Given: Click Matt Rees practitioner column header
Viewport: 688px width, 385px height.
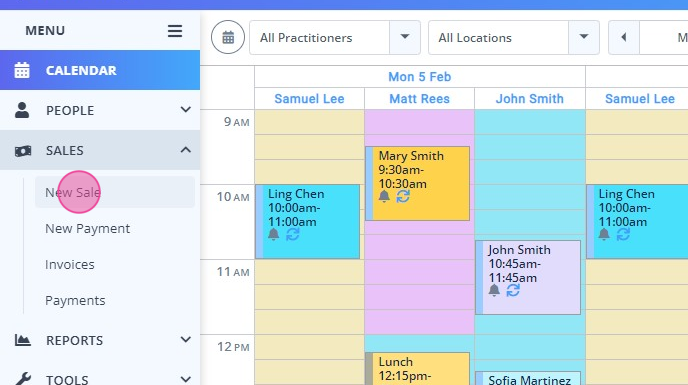Looking at the screenshot, I should 419,99.
